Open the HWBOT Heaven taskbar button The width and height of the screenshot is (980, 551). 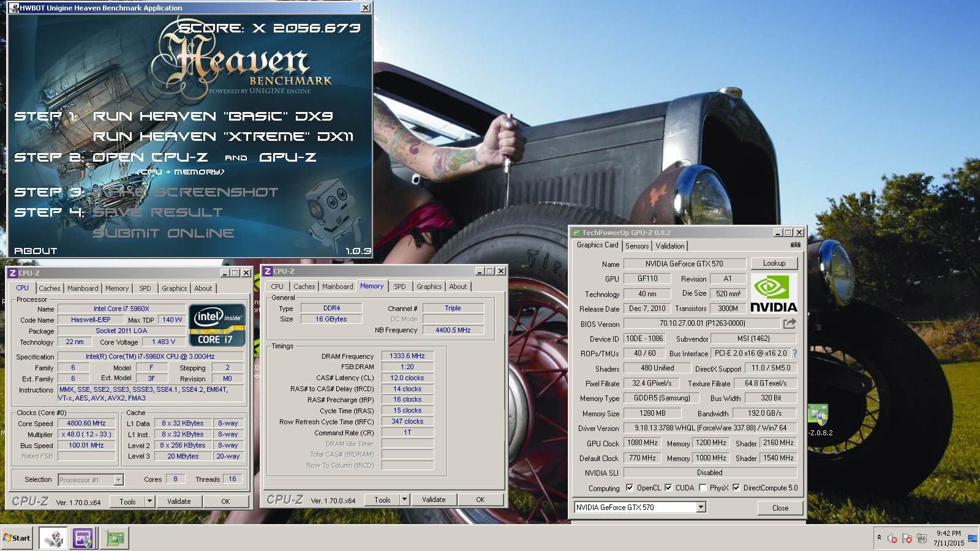53,538
